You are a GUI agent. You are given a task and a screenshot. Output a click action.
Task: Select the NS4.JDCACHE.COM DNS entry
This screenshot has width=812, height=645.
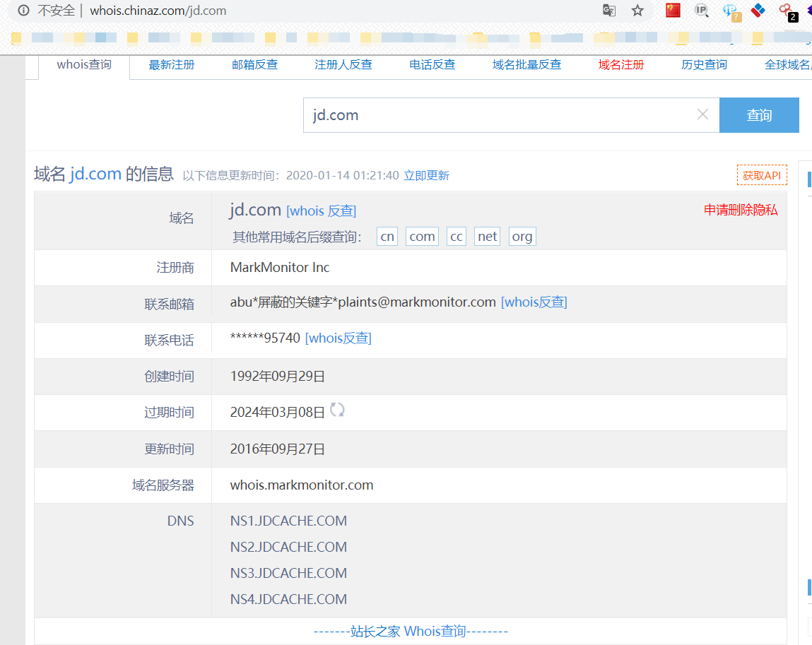click(x=288, y=599)
